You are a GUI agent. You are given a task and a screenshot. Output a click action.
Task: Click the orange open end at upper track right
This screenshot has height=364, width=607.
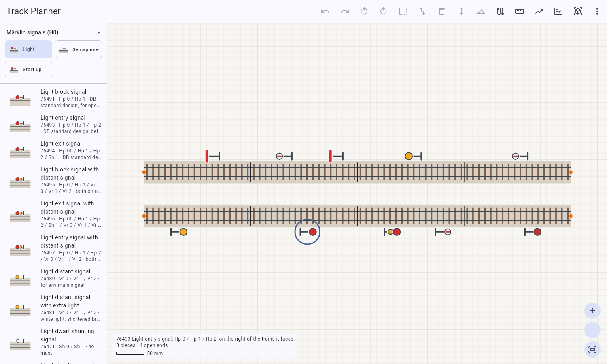click(571, 172)
